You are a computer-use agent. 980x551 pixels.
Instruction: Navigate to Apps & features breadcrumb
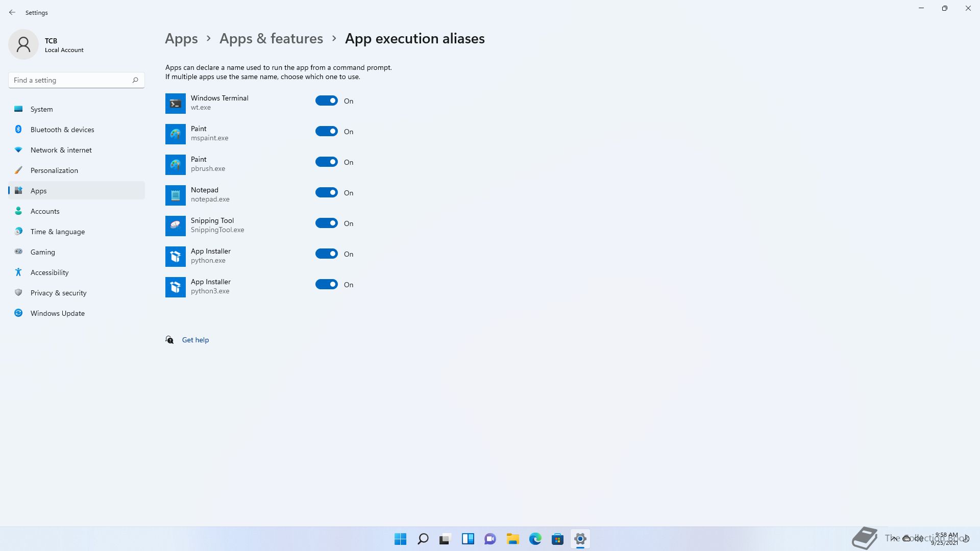click(271, 39)
